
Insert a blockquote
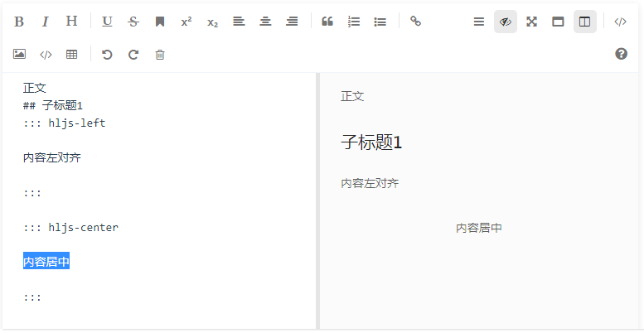(x=327, y=22)
